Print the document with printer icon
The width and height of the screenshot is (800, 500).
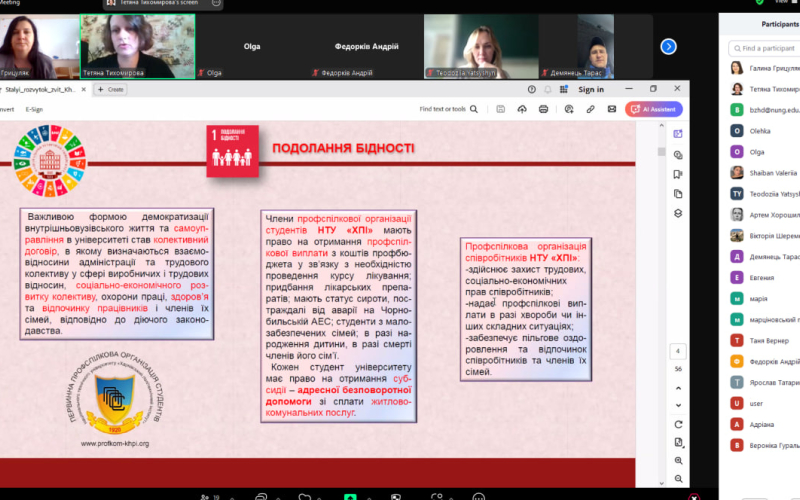pyautogui.click(x=543, y=109)
